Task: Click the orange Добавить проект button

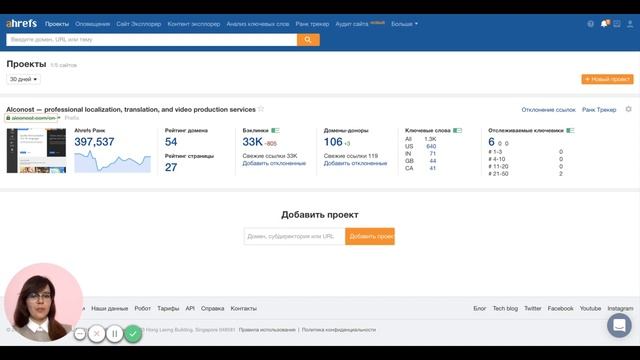Action: [x=370, y=236]
